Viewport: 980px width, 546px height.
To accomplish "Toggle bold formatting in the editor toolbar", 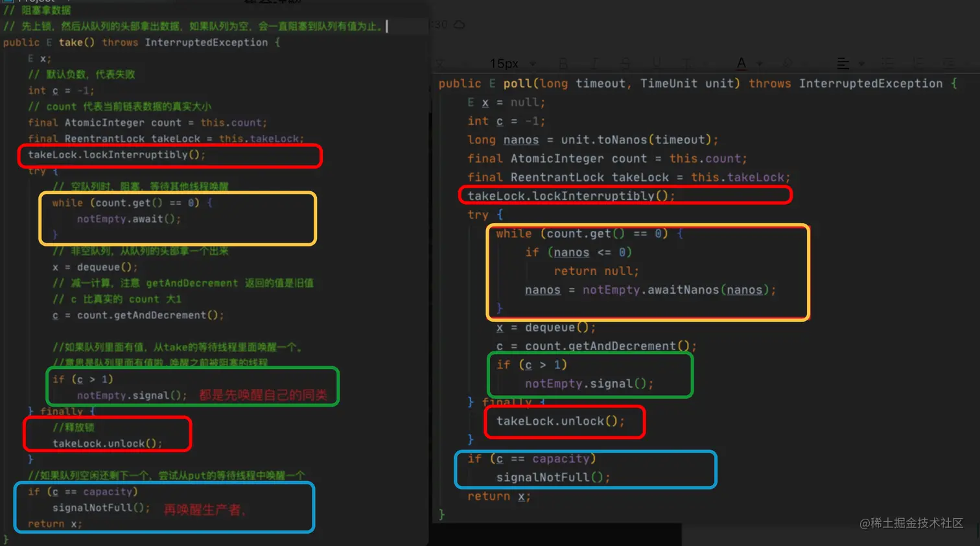I will point(563,64).
